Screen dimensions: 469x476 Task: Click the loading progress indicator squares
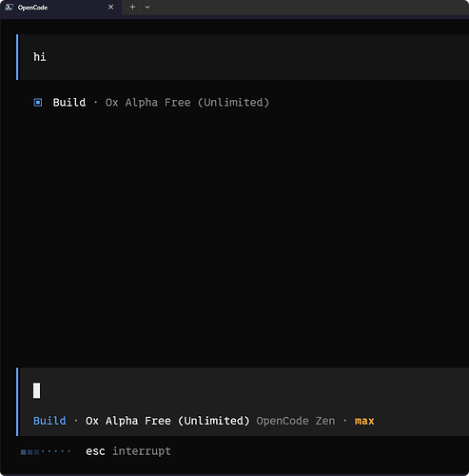pyautogui.click(x=46, y=451)
